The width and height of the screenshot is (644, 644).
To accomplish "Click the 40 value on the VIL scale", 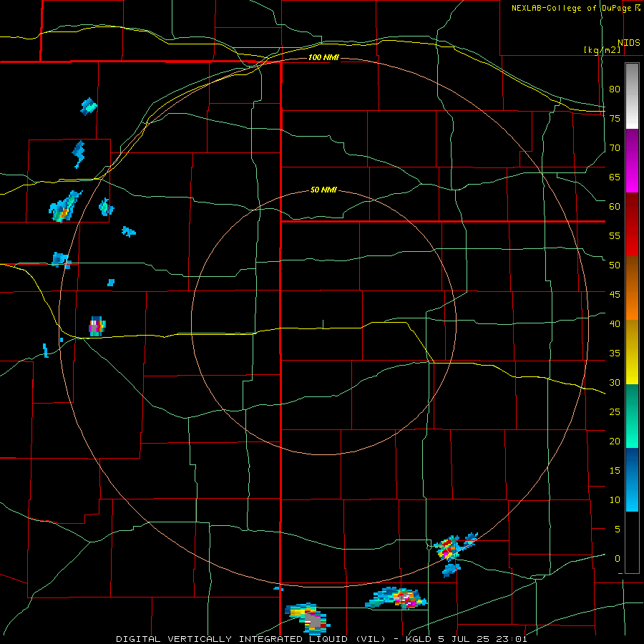I will click(615, 324).
